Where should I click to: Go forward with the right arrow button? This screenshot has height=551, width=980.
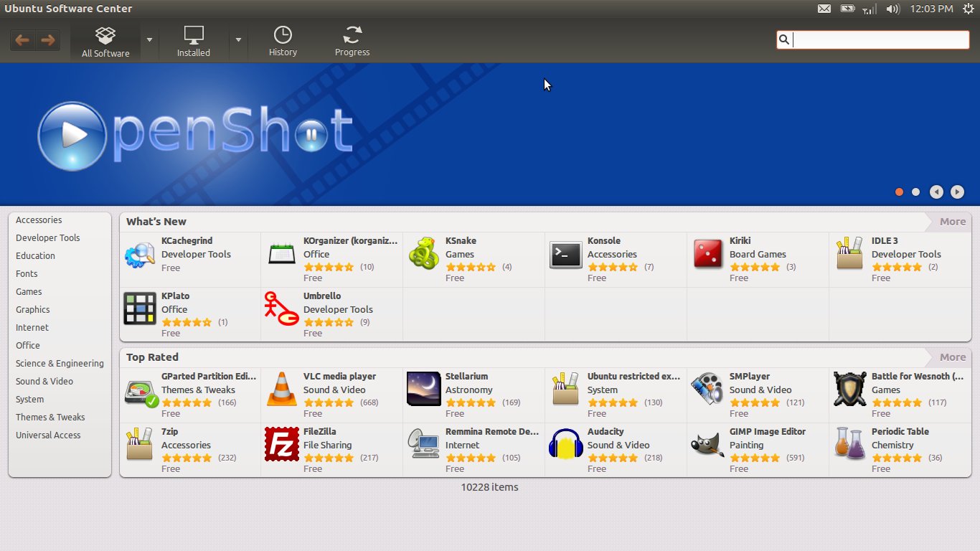click(x=47, y=40)
